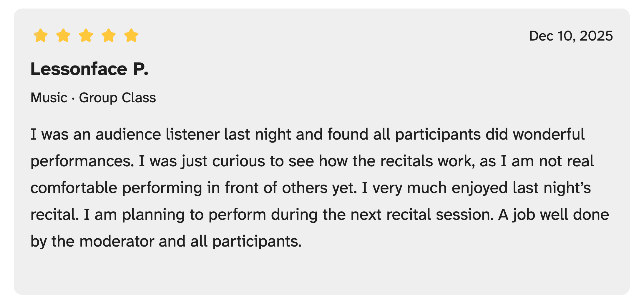Click the word 'performances.' in the review
The height and width of the screenshot is (308, 644).
pyautogui.click(x=82, y=161)
